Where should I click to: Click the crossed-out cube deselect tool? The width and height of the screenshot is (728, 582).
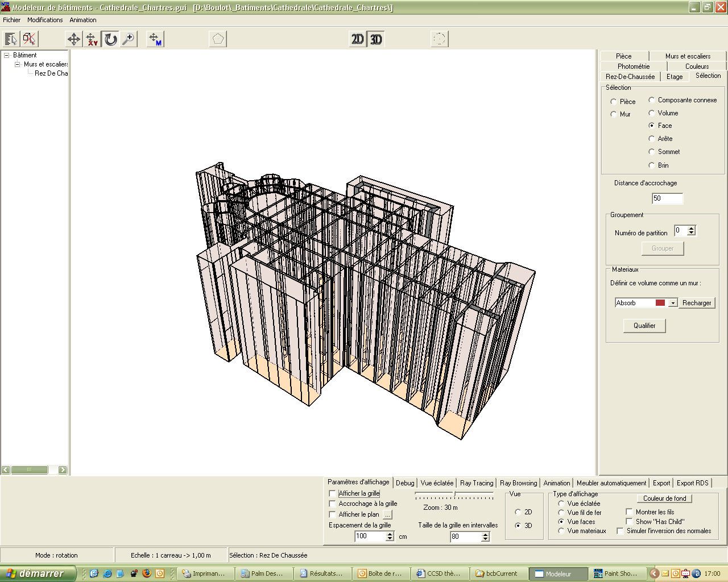(30, 39)
